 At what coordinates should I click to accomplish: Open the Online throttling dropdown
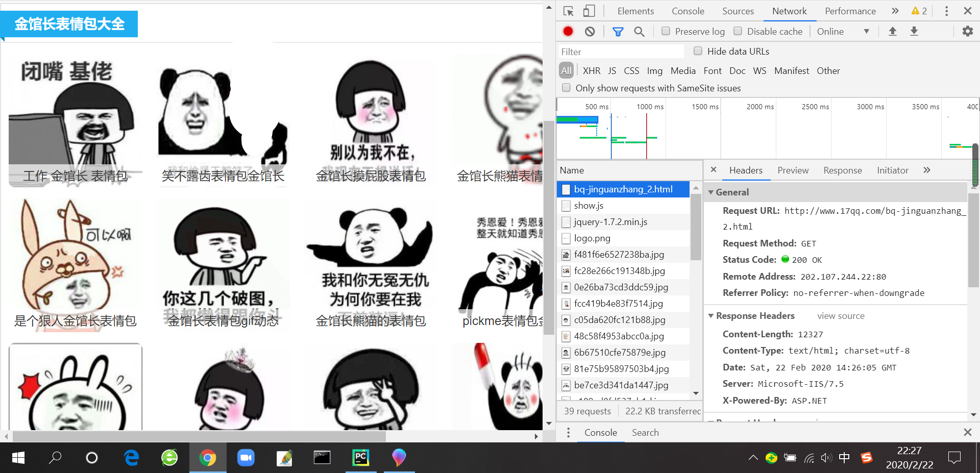click(843, 31)
